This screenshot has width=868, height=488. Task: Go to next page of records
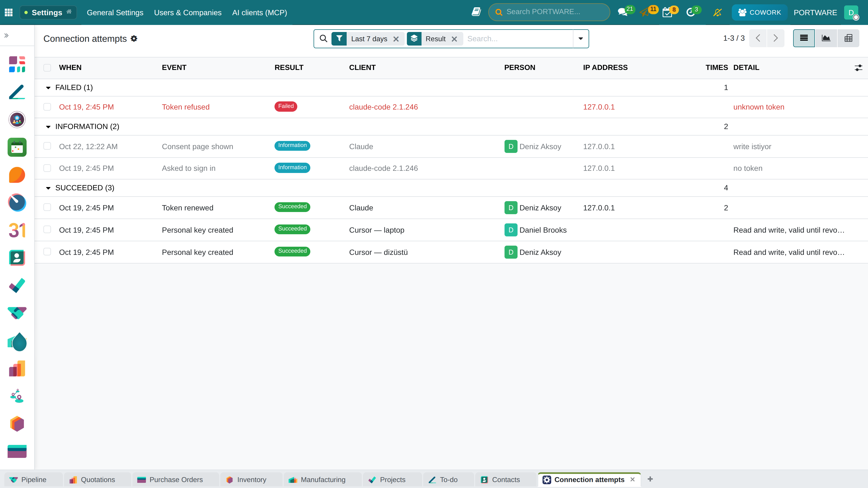775,38
